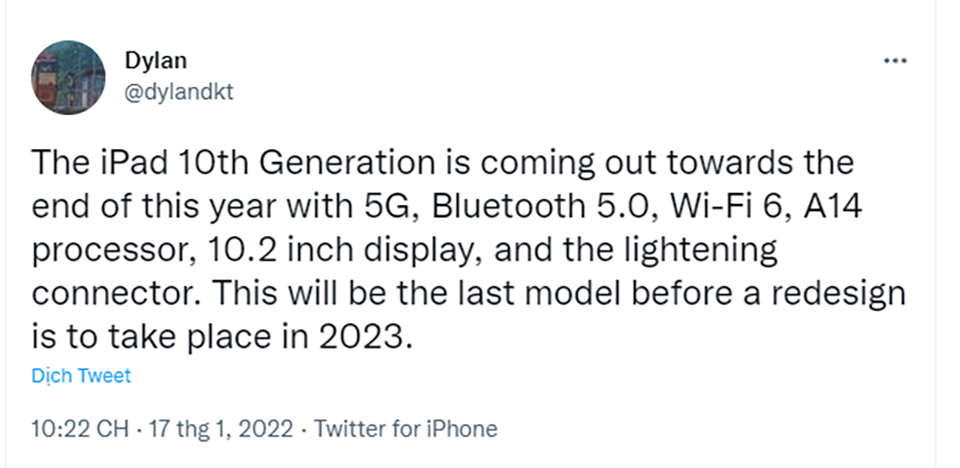The height and width of the screenshot is (468, 960).
Task: Click the word Generation in the tweet
Action: [345, 163]
